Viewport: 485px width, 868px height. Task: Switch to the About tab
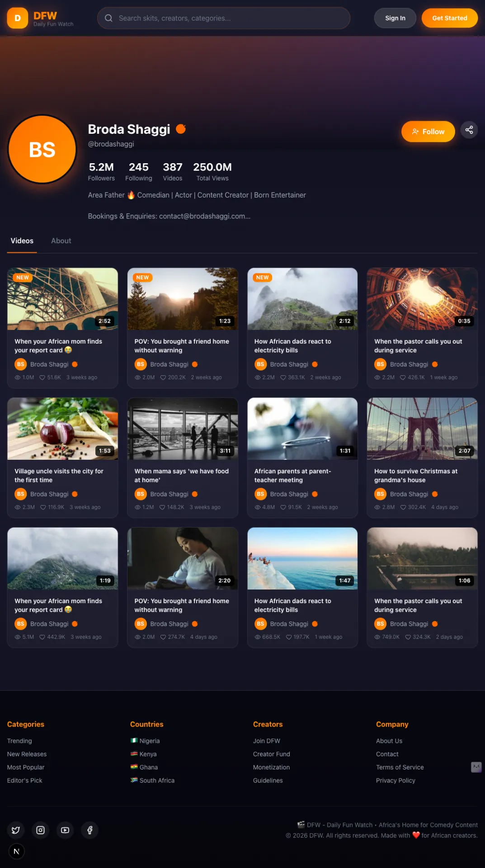pos(61,241)
